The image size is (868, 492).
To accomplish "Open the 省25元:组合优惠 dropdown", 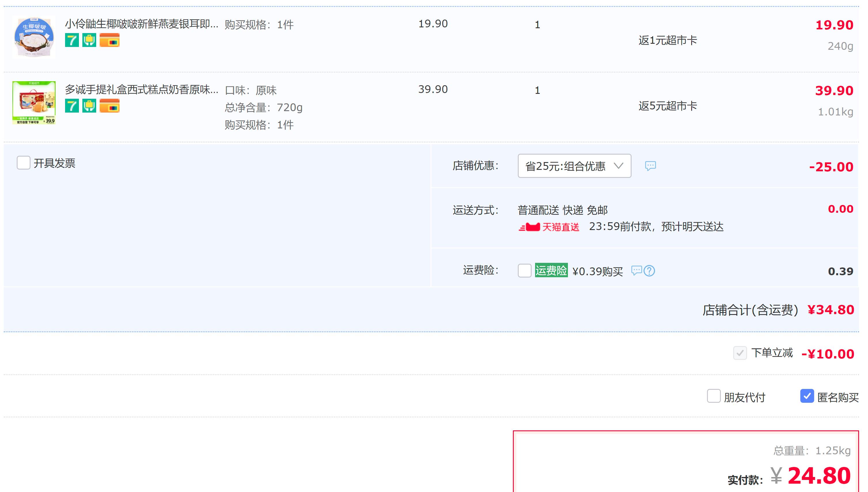I will pos(574,166).
